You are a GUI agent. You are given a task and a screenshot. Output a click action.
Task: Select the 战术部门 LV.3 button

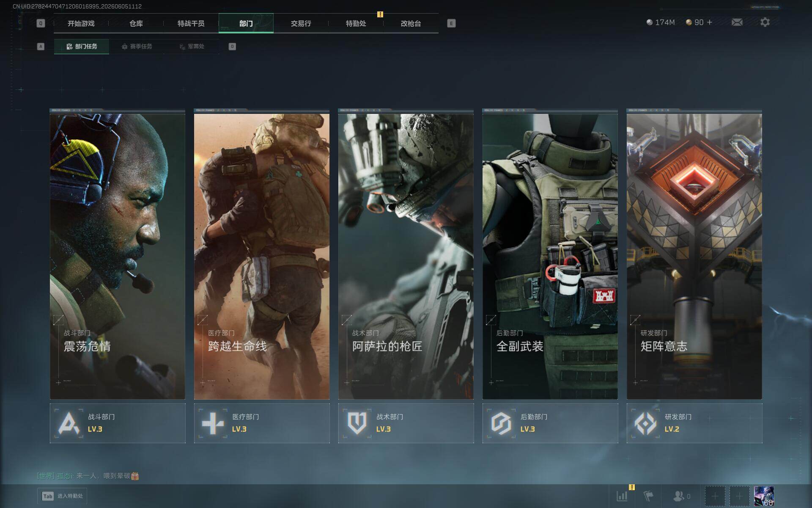[406, 423]
